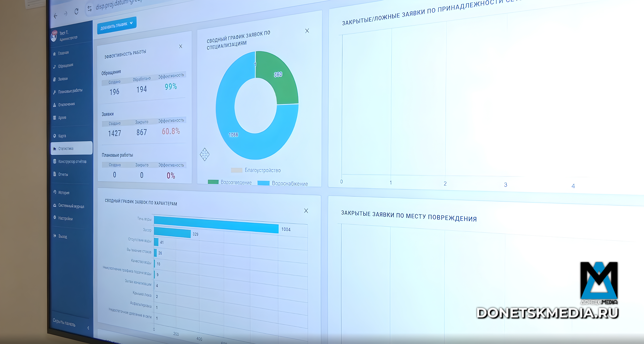
Task: Go back with the browser back arrow
Action: [x=56, y=16]
